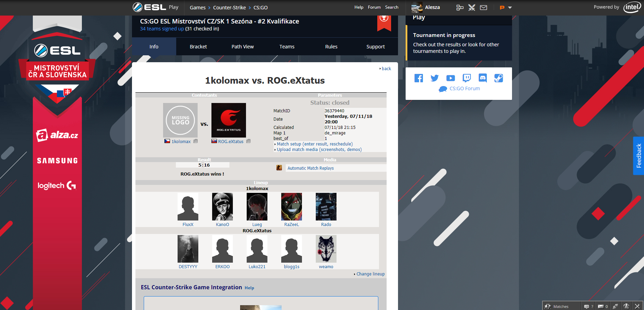Open Counter-Strike in breadcrumb navigation
This screenshot has height=310, width=644.
(229, 8)
